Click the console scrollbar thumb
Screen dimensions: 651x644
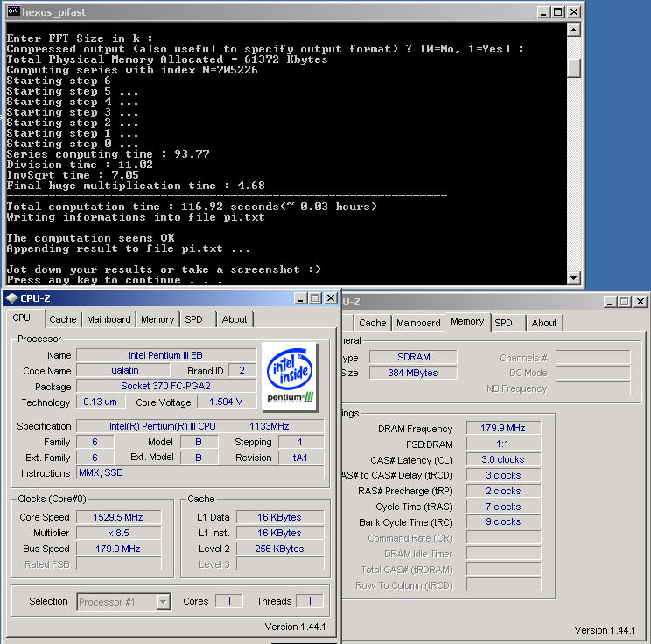click(573, 68)
